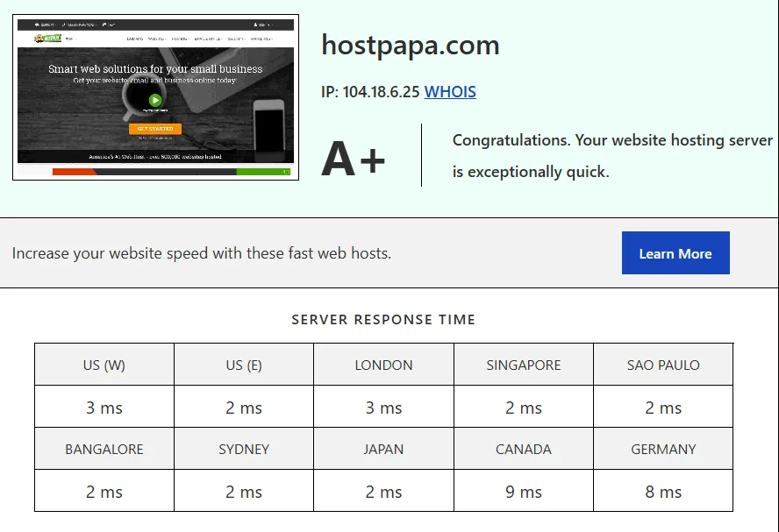Click the 2 ms value under BANGALORE

pyautogui.click(x=104, y=492)
